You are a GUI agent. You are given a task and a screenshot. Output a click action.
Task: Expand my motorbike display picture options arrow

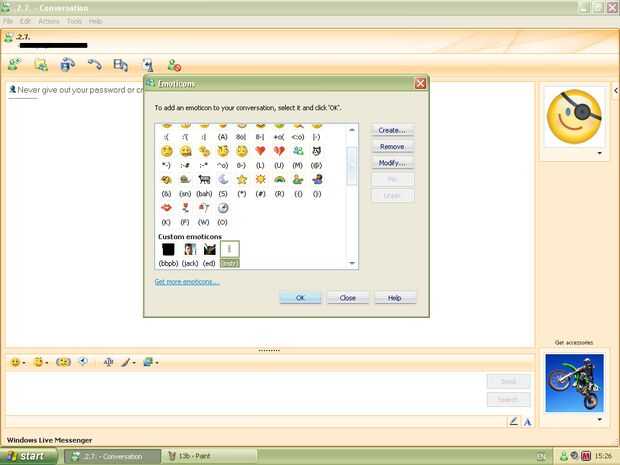click(x=600, y=419)
